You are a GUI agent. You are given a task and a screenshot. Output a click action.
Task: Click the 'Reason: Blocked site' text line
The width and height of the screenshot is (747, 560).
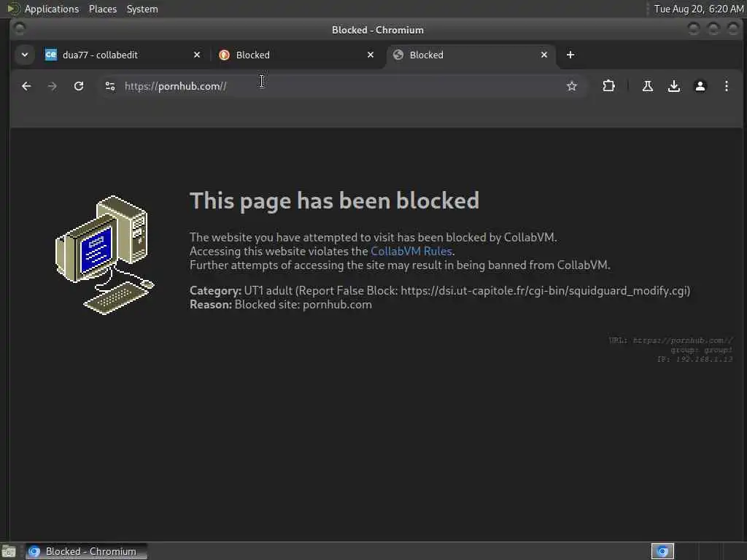click(x=281, y=304)
